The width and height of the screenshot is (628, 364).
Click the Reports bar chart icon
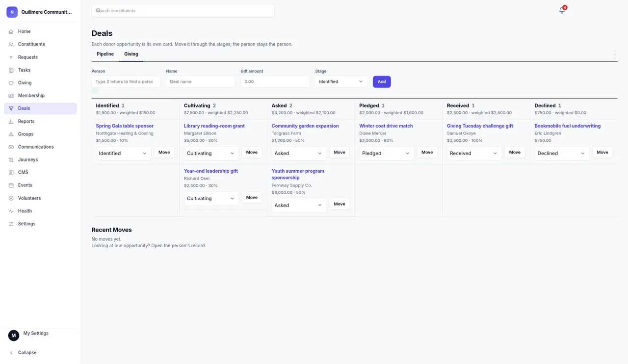pos(11,121)
